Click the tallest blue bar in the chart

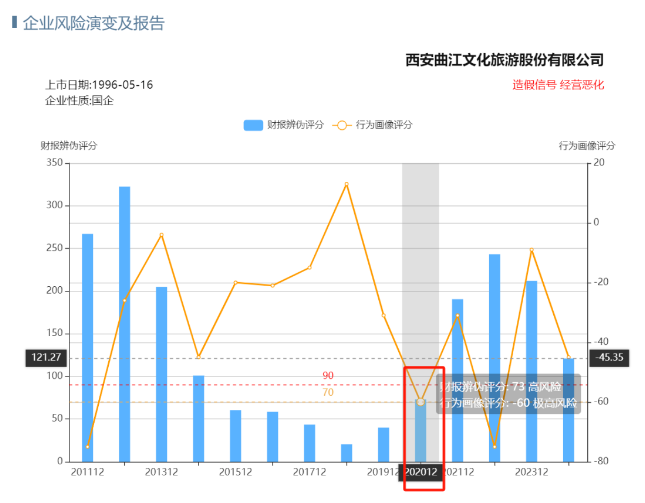click(x=125, y=324)
